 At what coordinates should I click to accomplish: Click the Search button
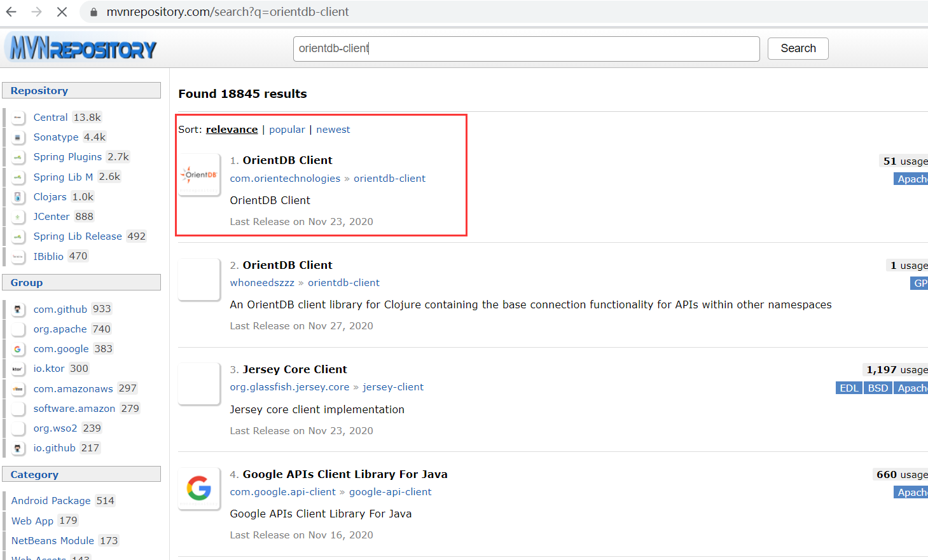[798, 48]
